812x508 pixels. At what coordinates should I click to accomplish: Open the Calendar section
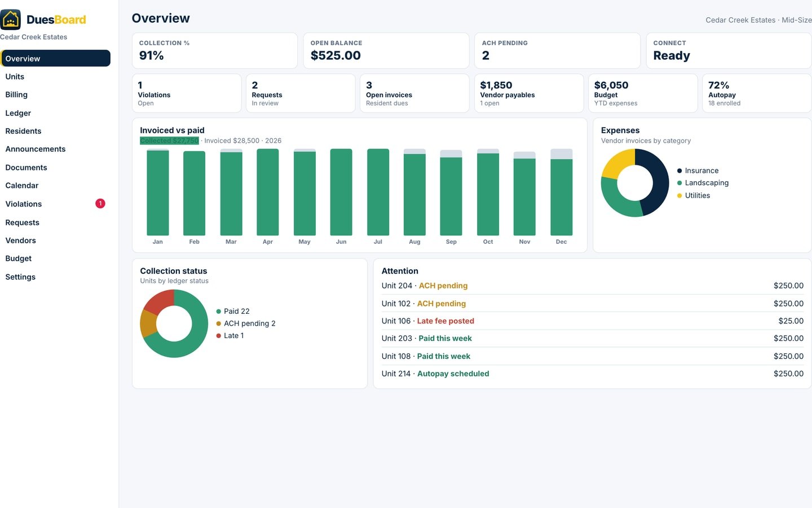click(55, 186)
